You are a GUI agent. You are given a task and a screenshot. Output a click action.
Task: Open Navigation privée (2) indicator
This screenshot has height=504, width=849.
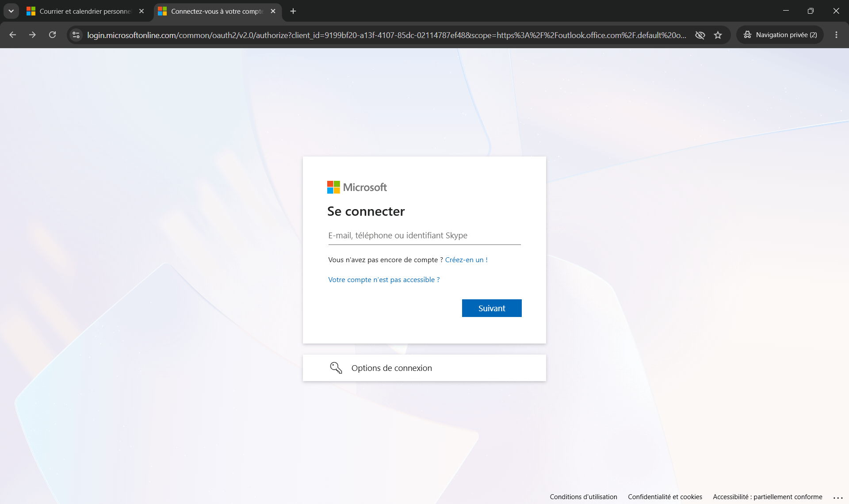pos(780,35)
